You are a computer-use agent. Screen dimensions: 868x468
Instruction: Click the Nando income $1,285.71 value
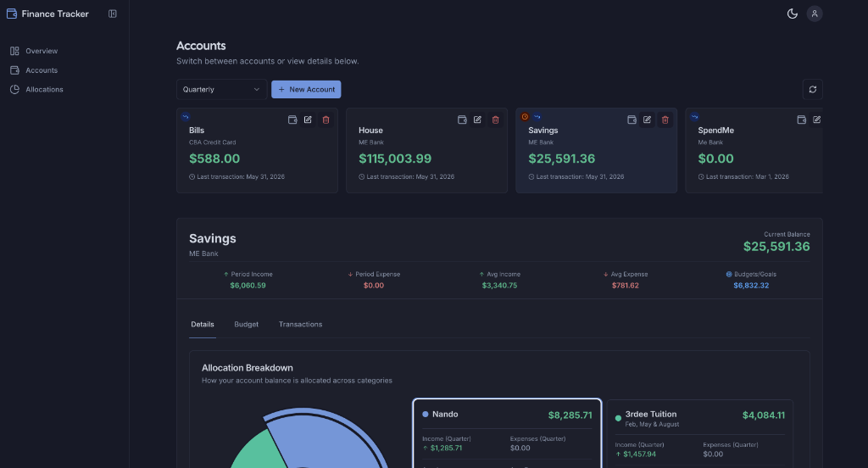click(446, 448)
